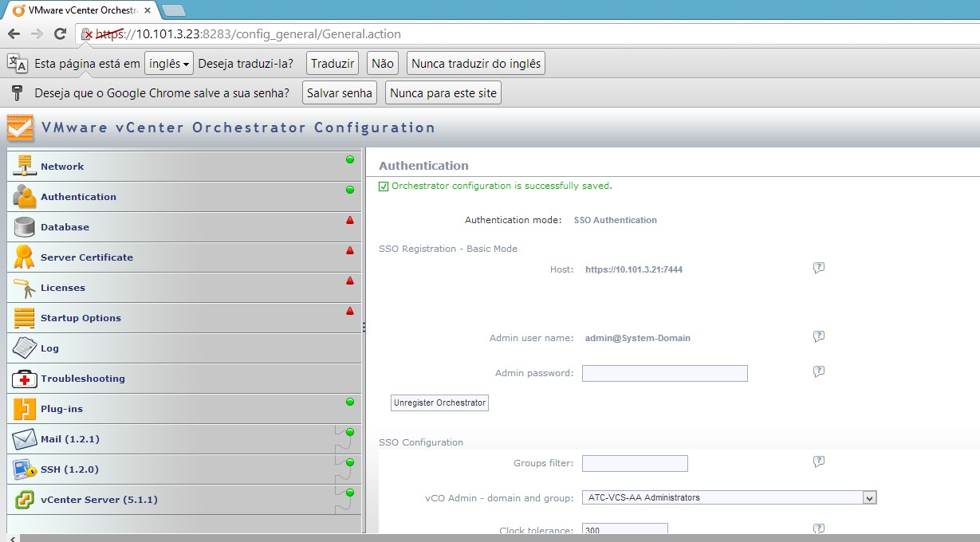Open the Log section

point(49,348)
